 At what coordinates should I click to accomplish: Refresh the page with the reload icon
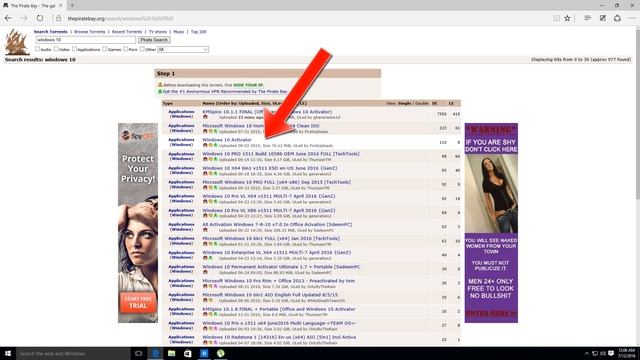tap(40, 18)
